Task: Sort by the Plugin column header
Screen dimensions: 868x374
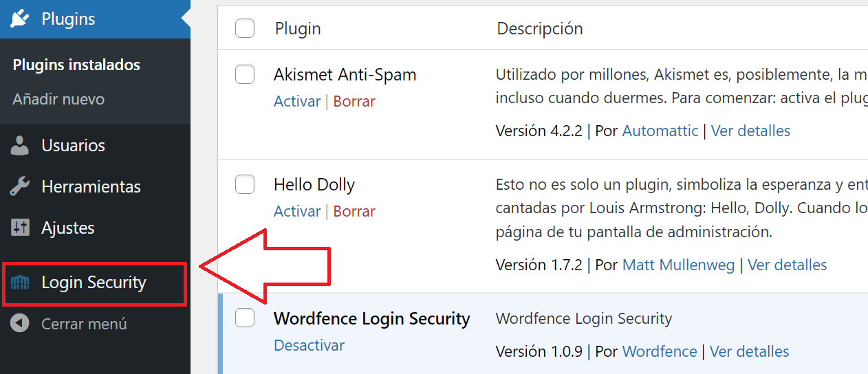Action: pos(298,28)
